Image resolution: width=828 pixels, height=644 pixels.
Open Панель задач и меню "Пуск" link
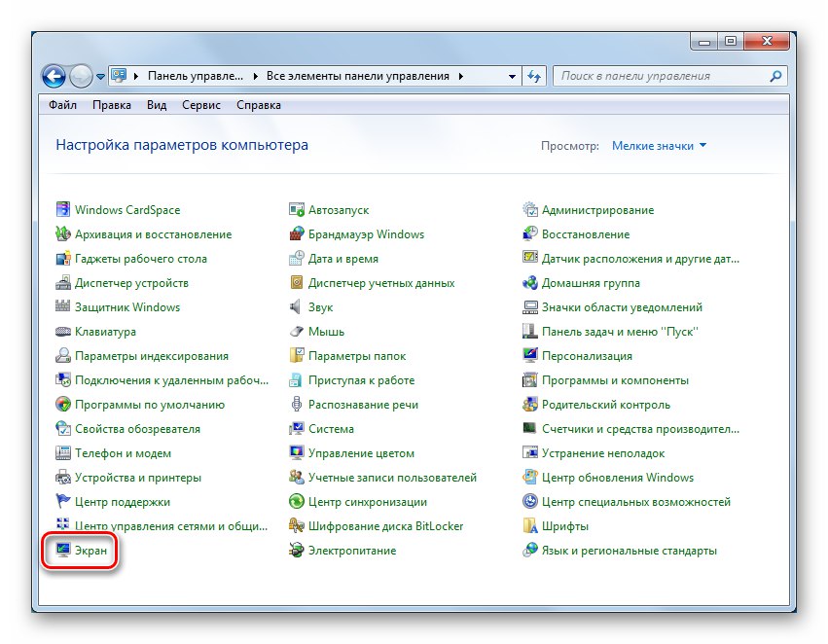click(620, 332)
